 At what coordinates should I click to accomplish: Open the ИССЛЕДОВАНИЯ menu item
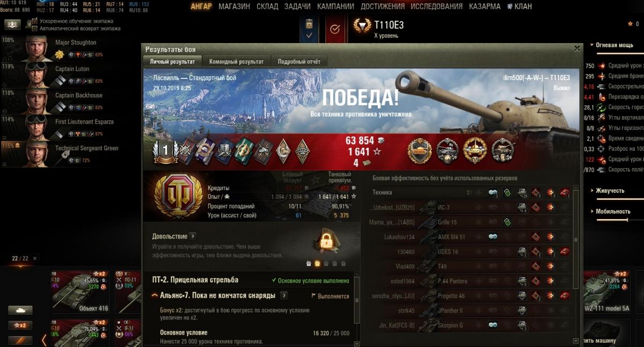[436, 6]
